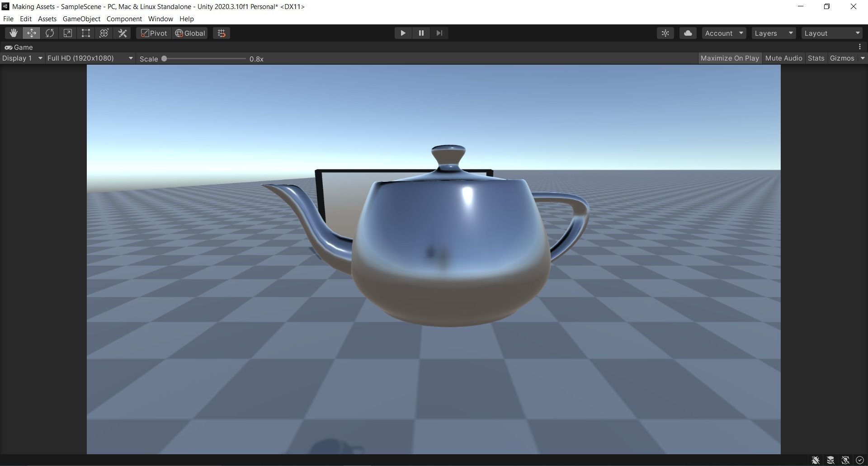Start Play mode
This screenshot has width=868, height=466.
tap(403, 33)
